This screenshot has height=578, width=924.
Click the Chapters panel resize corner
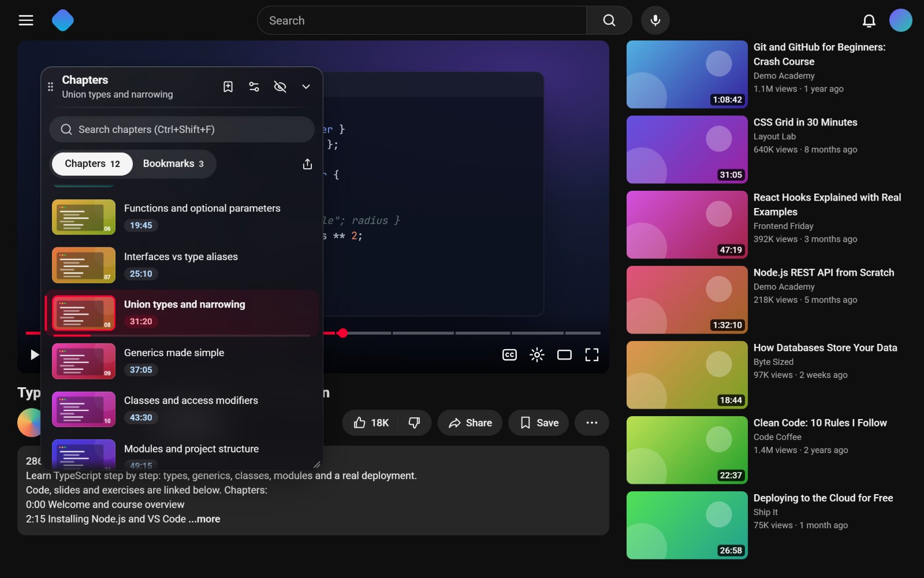[316, 464]
